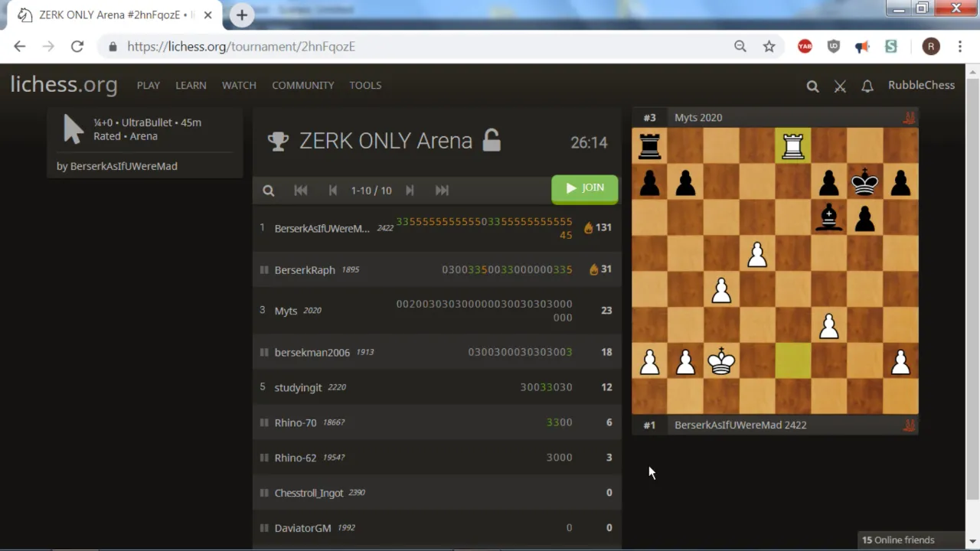Viewport: 980px width, 551px height.
Task: Go to next standings page
Action: (410, 191)
